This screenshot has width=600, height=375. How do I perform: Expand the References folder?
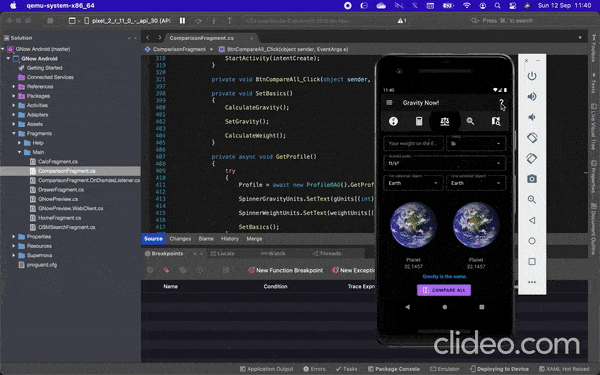click(x=14, y=86)
